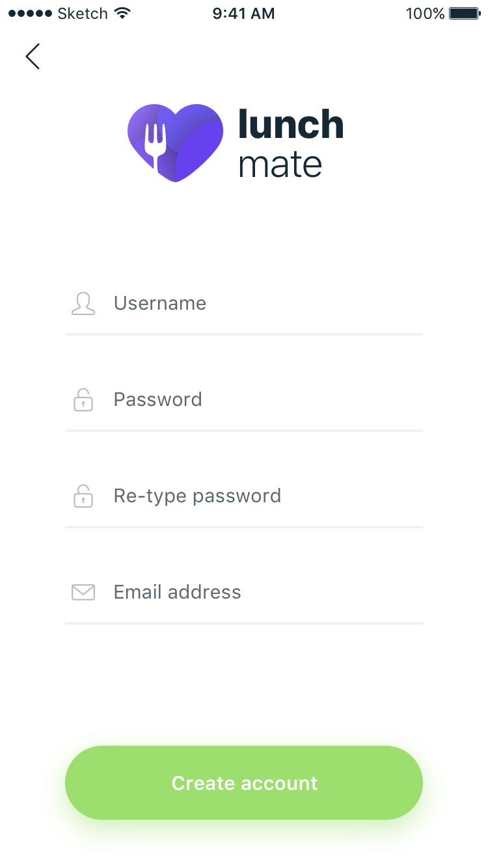The image size is (488, 868).
Task: Focus the Username input field
Action: [x=260, y=303]
